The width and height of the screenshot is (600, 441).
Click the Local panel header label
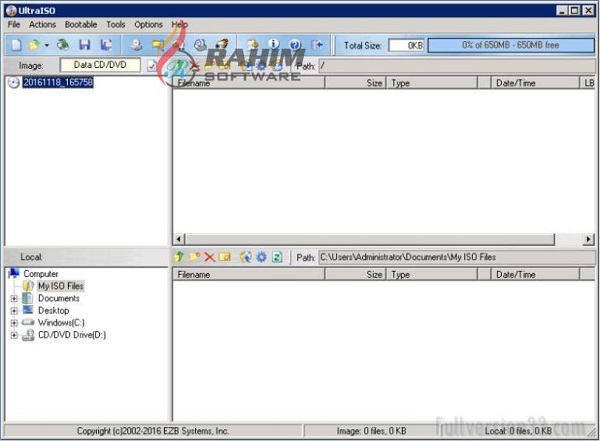pyautogui.click(x=31, y=257)
